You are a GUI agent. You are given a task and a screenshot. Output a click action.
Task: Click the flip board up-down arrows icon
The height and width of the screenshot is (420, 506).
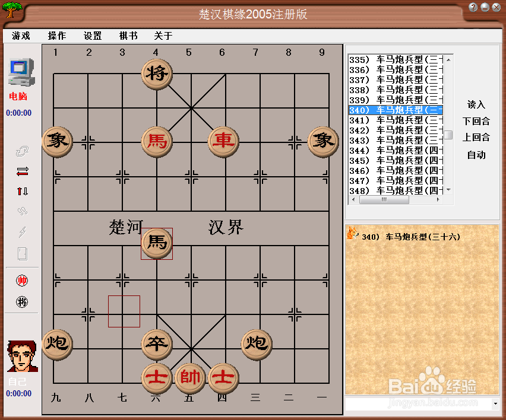click(22, 191)
